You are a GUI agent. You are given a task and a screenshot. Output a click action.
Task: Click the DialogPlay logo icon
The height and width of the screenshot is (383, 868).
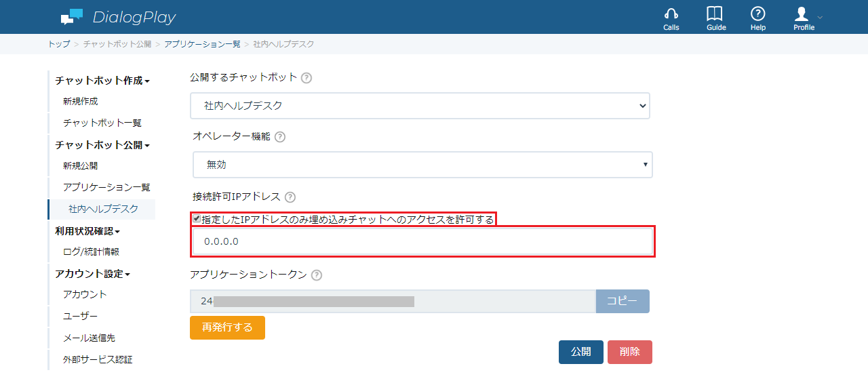(72, 16)
